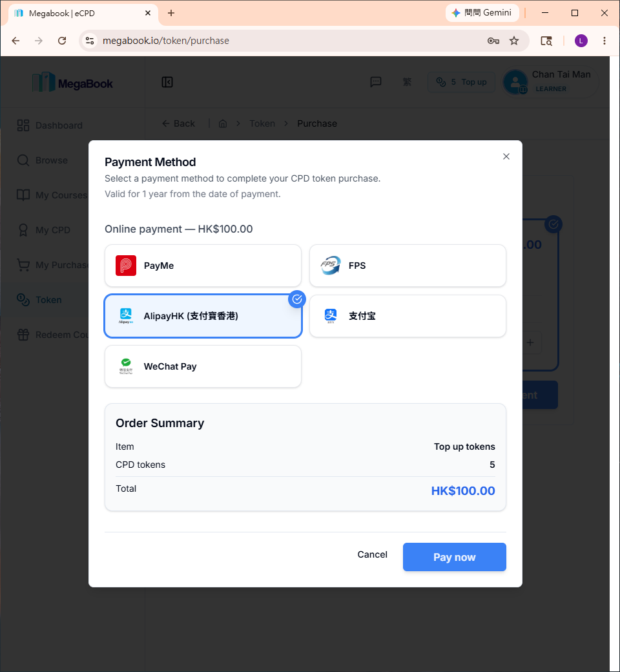Click the MegaBook logo
Screen dimensions: 620x672
click(73, 82)
